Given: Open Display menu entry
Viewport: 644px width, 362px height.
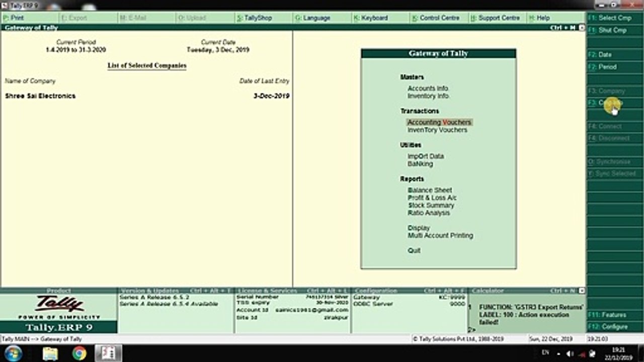Looking at the screenshot, I should click(419, 228).
